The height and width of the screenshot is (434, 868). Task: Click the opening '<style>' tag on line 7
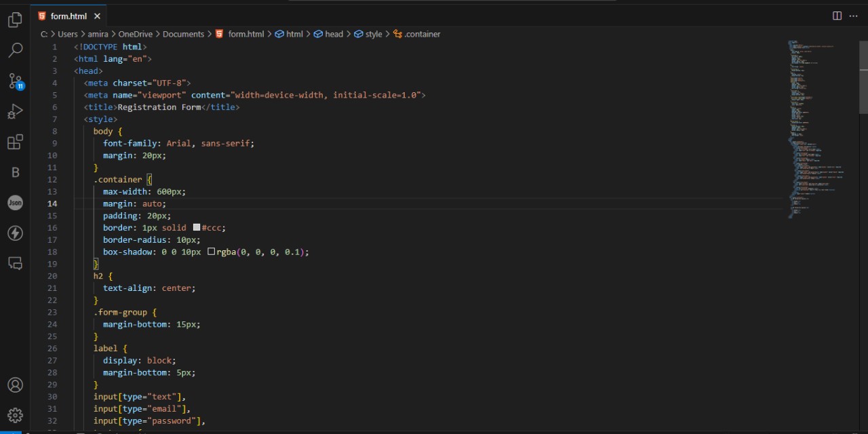101,119
